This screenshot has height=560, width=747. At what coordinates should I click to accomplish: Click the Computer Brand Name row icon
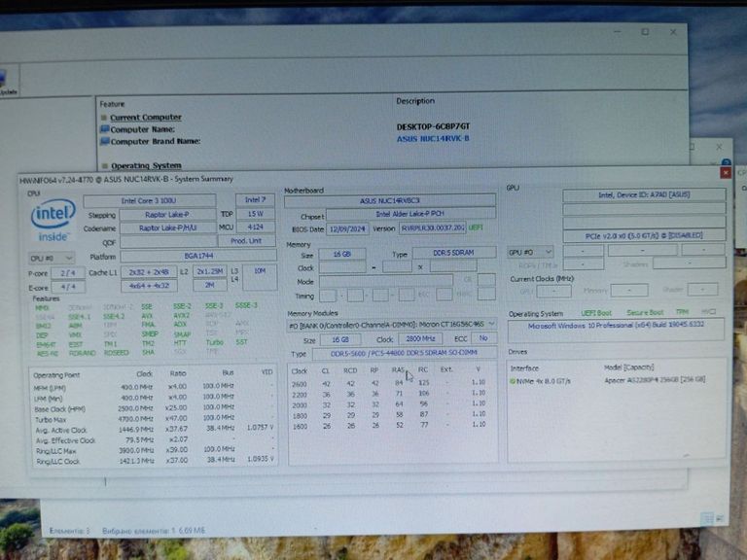(x=103, y=142)
